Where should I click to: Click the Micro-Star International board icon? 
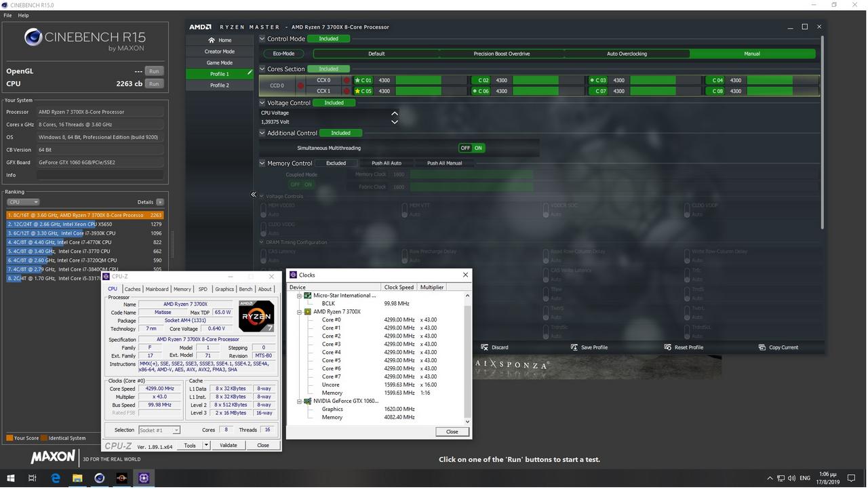(x=307, y=295)
